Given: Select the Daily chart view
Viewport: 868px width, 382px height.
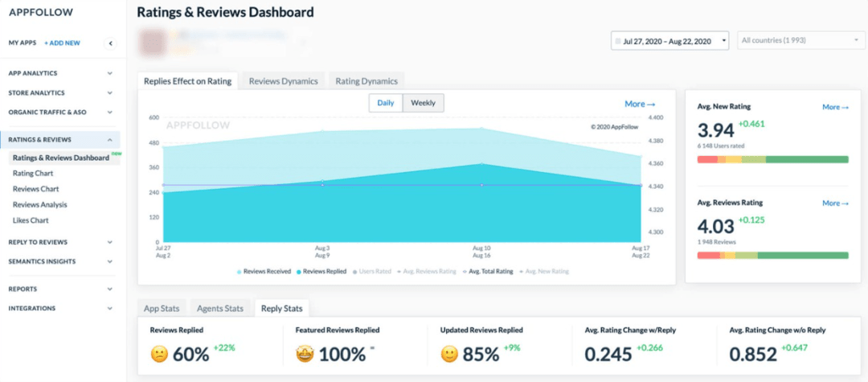Looking at the screenshot, I should coord(386,103).
